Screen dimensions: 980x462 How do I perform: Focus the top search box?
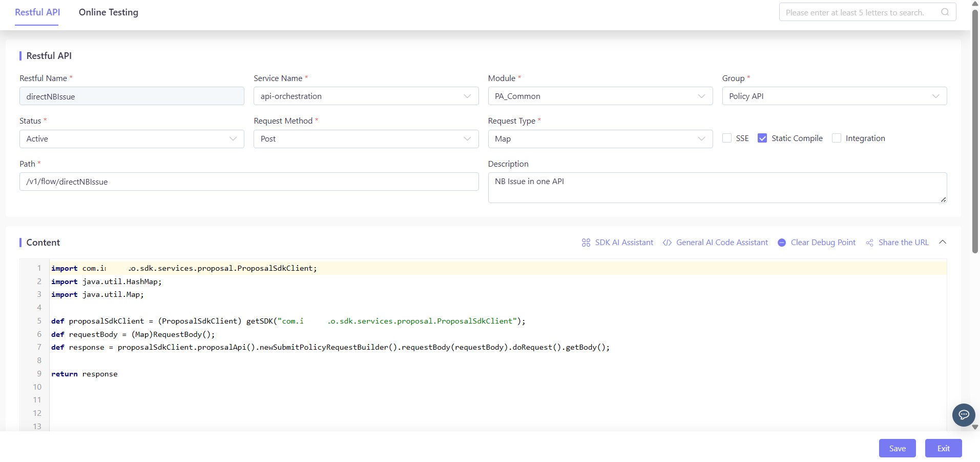tap(867, 12)
